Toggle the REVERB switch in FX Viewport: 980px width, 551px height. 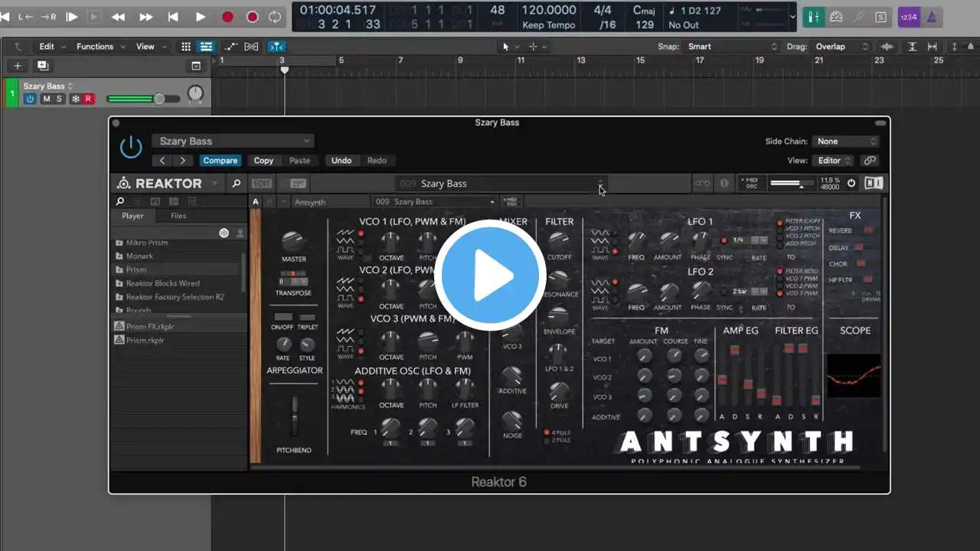coord(868,230)
